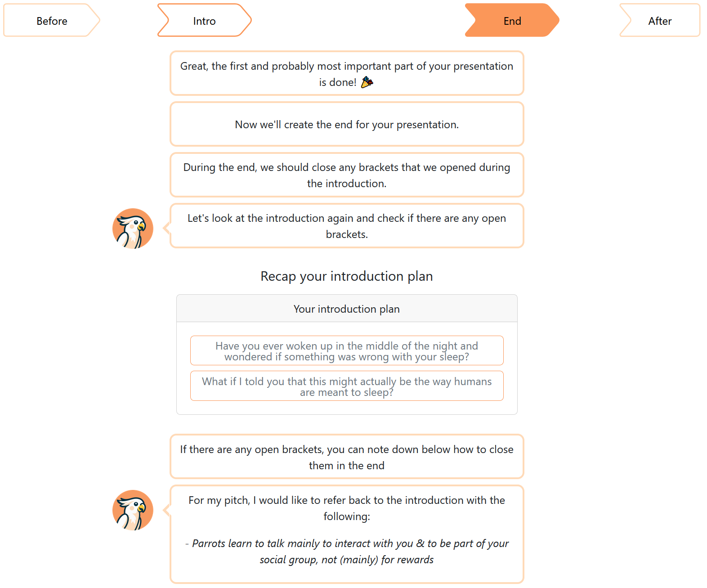Click the "Recap your introduction plan" heading
This screenshot has width=707, height=588.
346,276
